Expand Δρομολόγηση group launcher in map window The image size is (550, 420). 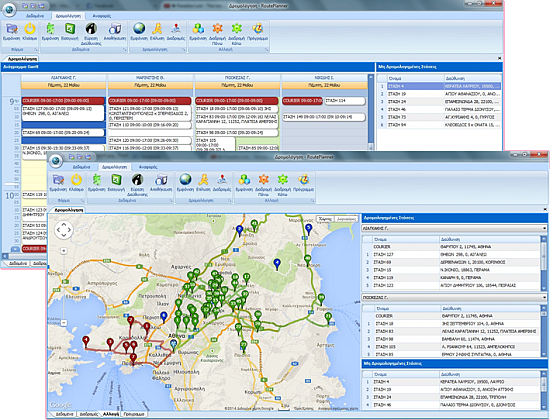(x=230, y=201)
